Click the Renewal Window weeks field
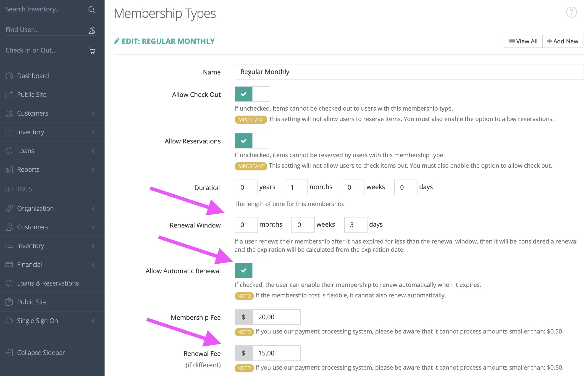Screen dimensions: 588x376 click(303, 225)
